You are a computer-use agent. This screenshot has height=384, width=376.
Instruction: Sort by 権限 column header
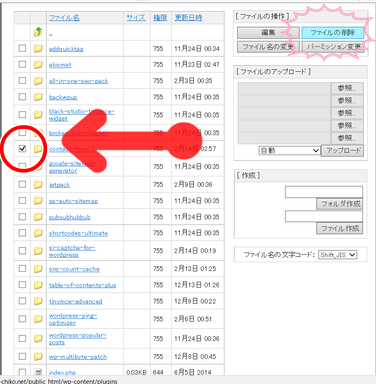(160, 18)
